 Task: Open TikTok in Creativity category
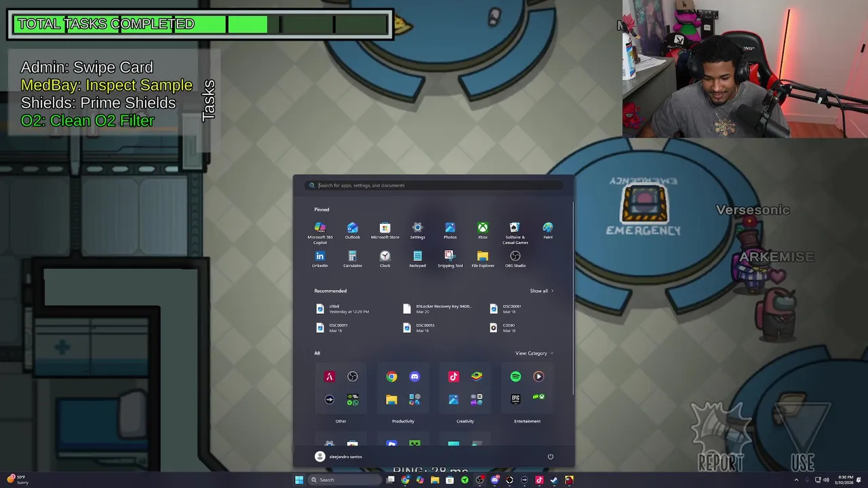coord(454,377)
